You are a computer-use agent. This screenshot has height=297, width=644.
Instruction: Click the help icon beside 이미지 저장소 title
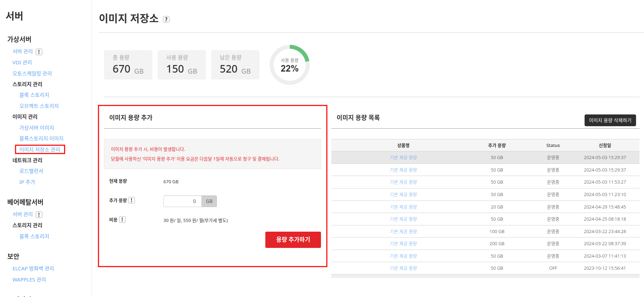click(166, 20)
